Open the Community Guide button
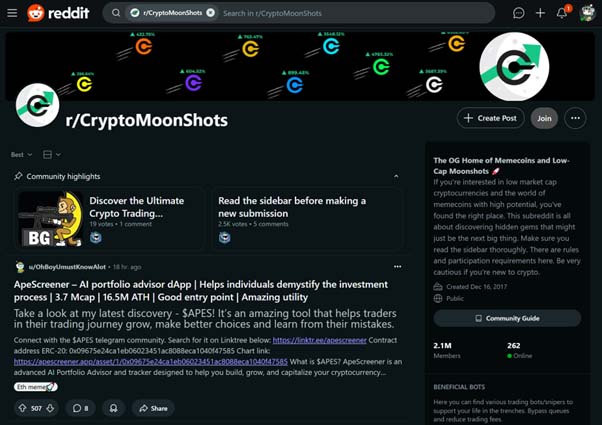Viewport: 602px width, 425px height. pos(507,318)
